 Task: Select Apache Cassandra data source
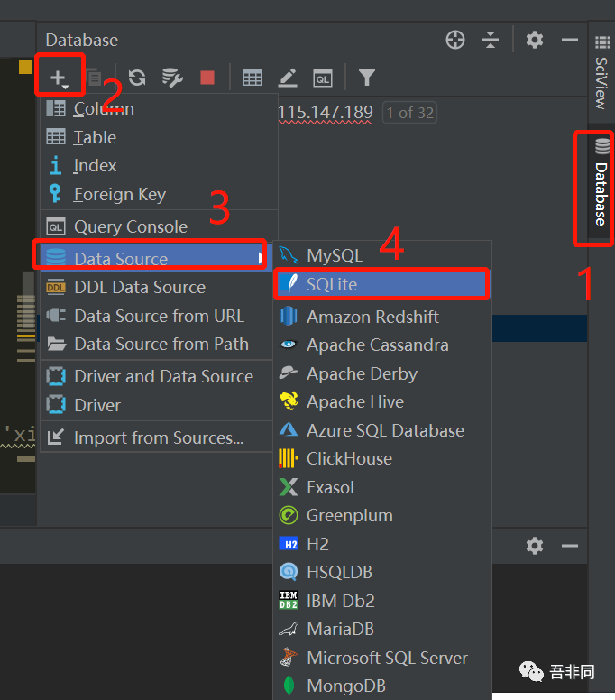pyautogui.click(x=382, y=345)
